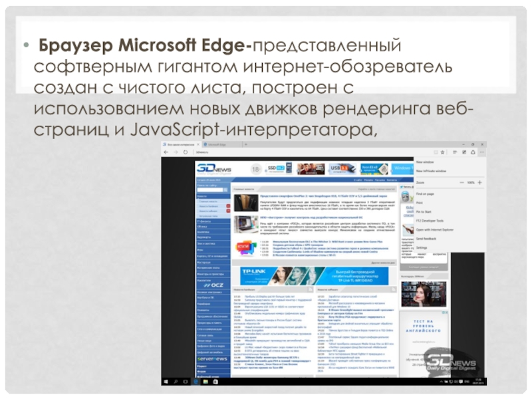Choose Send feedback entry
532x399 pixels.
pyautogui.click(x=426, y=239)
